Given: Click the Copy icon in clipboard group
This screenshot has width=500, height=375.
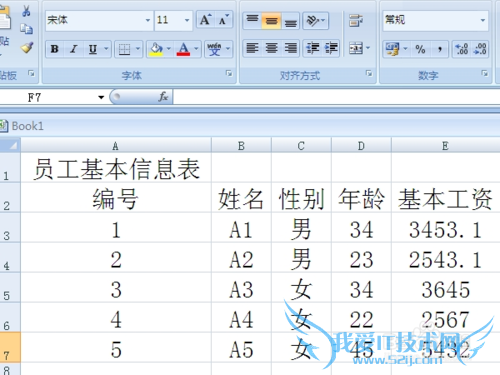Looking at the screenshot, I should click(26, 29).
